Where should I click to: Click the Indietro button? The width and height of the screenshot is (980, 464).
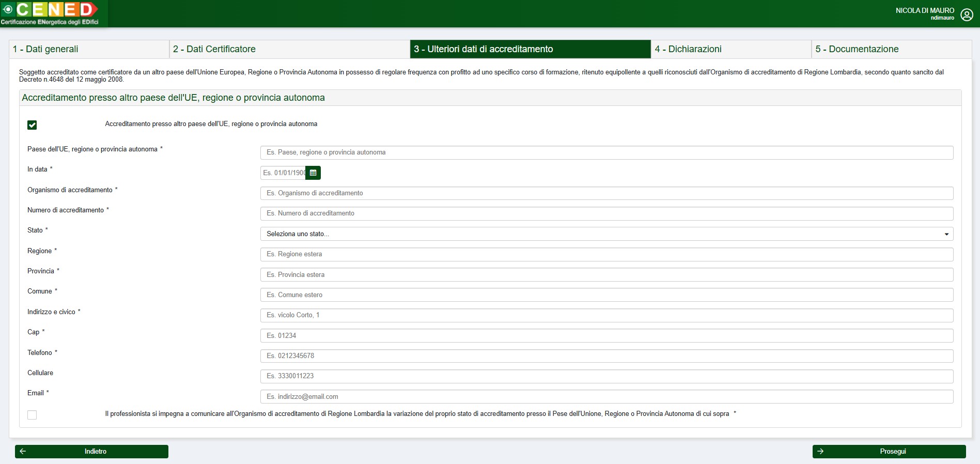tap(91, 452)
